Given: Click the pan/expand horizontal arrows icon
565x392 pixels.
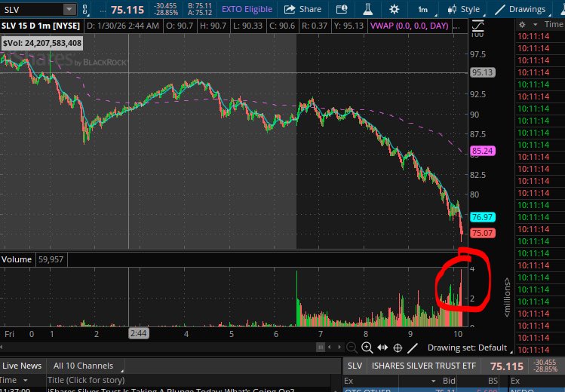Looking at the screenshot, I should click(x=382, y=348).
